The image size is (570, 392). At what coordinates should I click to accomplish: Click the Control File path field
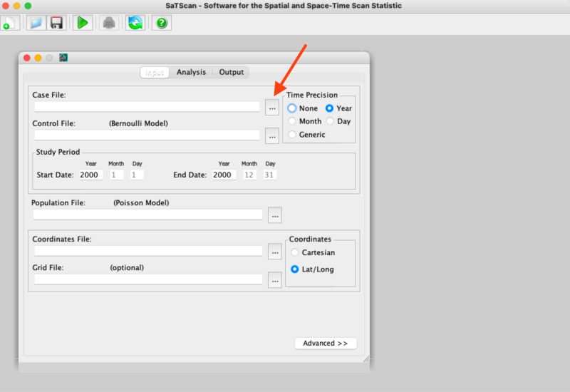coord(147,135)
